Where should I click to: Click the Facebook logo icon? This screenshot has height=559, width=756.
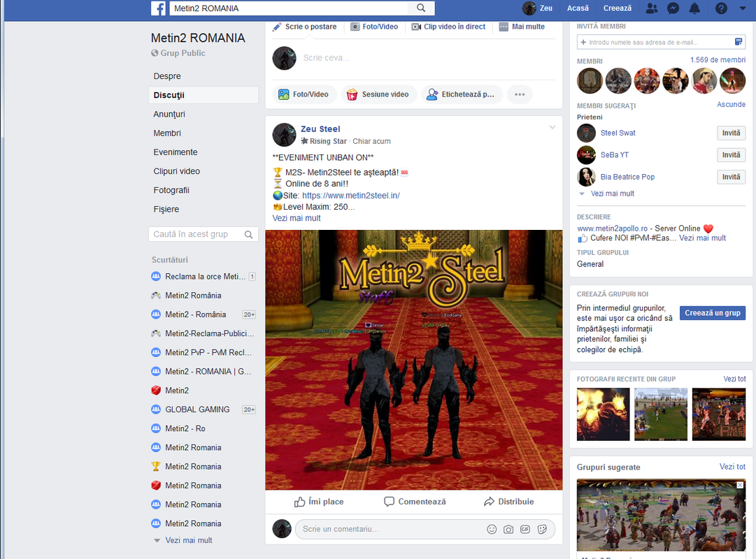[x=158, y=8]
